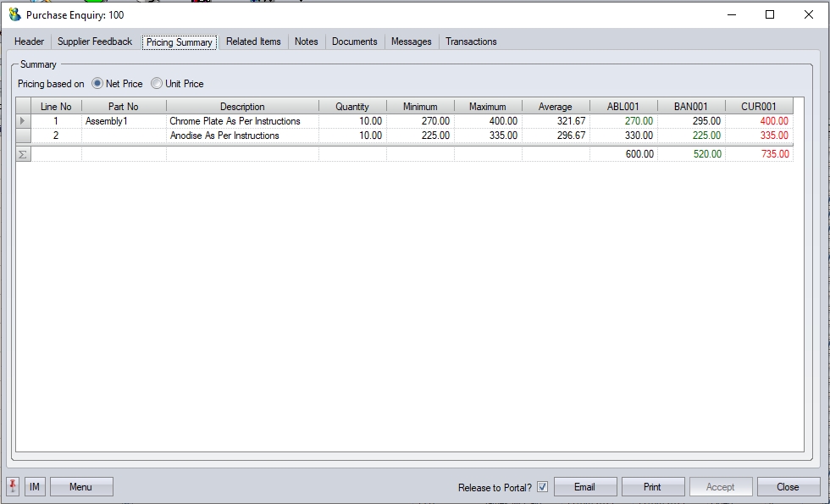Select the Assembly1 part number cell
Image resolution: width=830 pixels, height=504 pixels.
tap(124, 121)
